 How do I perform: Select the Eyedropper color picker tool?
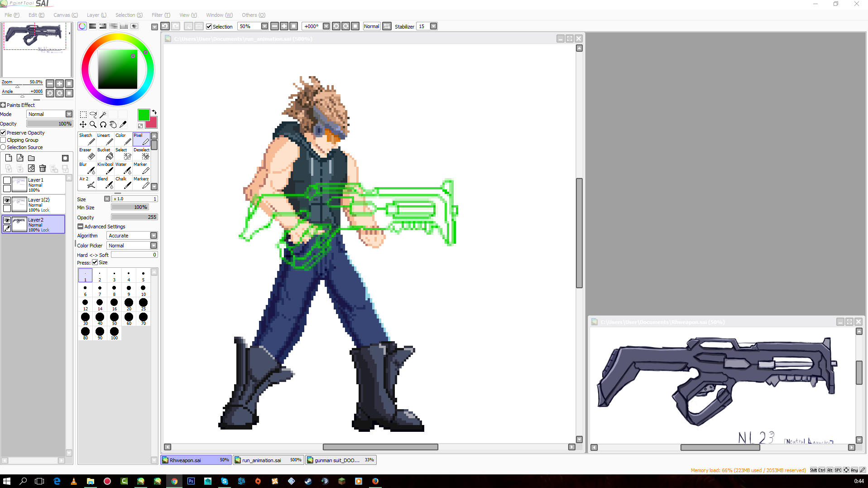pos(123,125)
